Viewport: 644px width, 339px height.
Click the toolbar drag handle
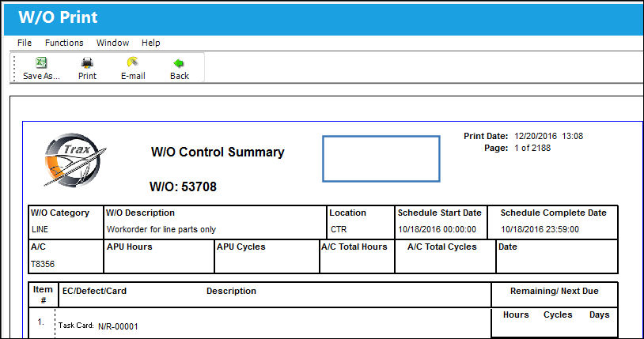(14, 68)
